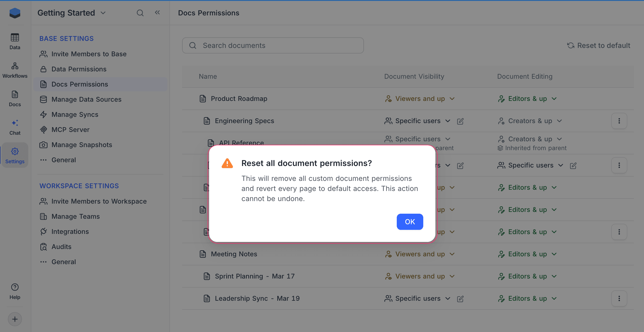The image size is (644, 332).
Task: Open the add-new plus button at bottom
Action: point(15,319)
